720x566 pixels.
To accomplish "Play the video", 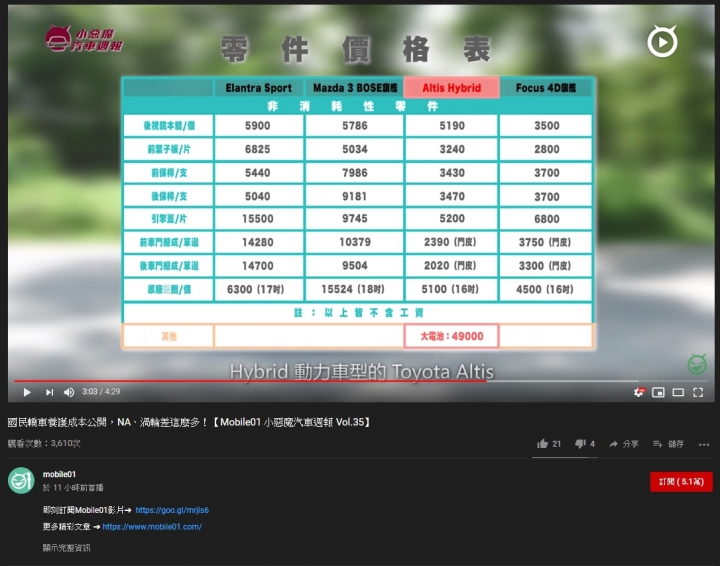I will pos(27,392).
